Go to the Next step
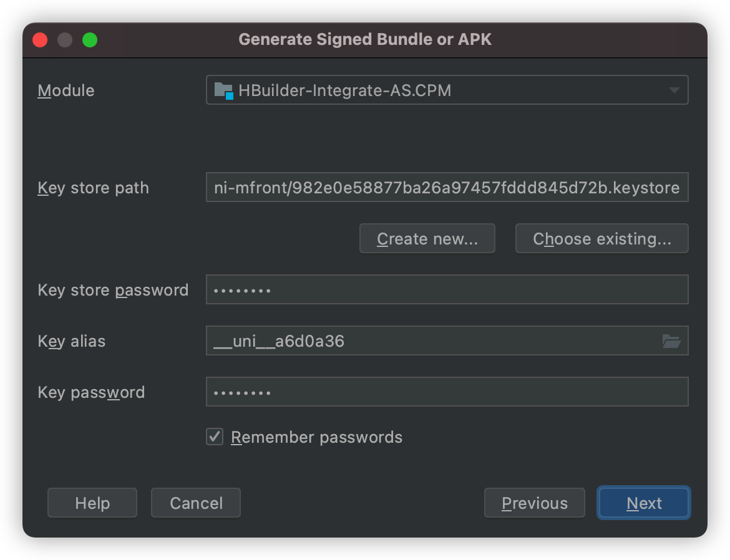Screen dimensions: 730x560 click(x=644, y=503)
